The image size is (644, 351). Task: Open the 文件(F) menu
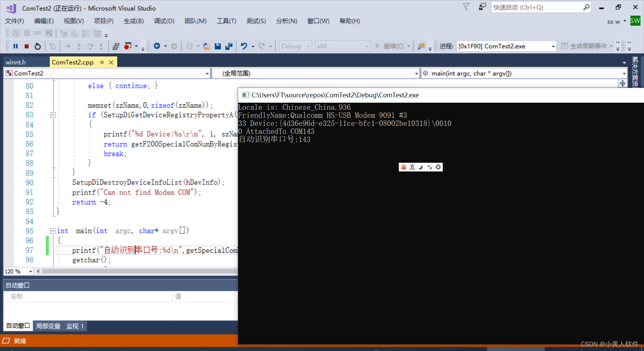pyautogui.click(x=14, y=21)
